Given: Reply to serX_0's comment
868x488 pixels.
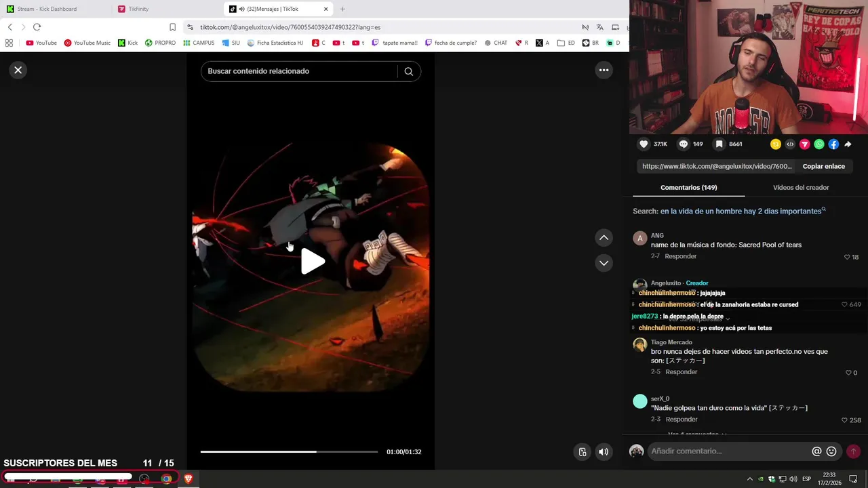Looking at the screenshot, I should coord(681,420).
